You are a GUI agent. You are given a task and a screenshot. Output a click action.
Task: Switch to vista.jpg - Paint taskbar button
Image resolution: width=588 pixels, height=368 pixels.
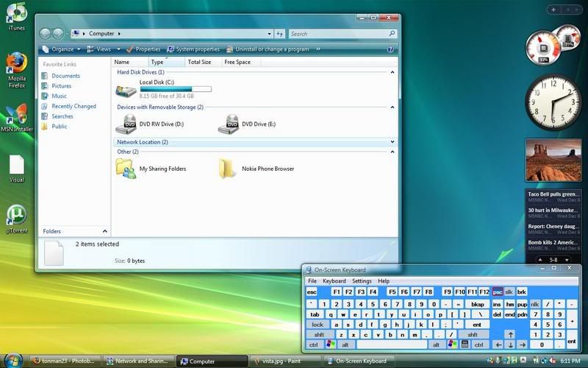pos(284,361)
